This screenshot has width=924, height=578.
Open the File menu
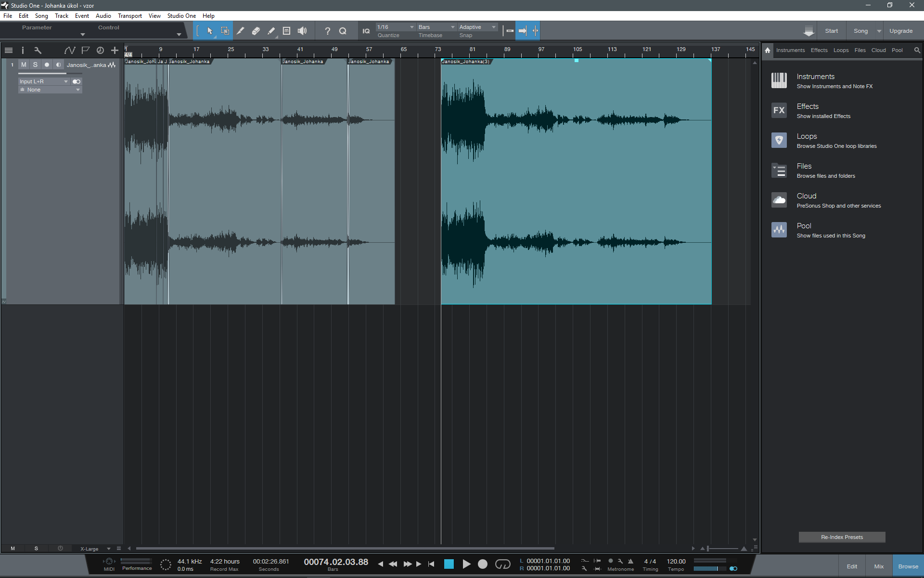point(8,16)
